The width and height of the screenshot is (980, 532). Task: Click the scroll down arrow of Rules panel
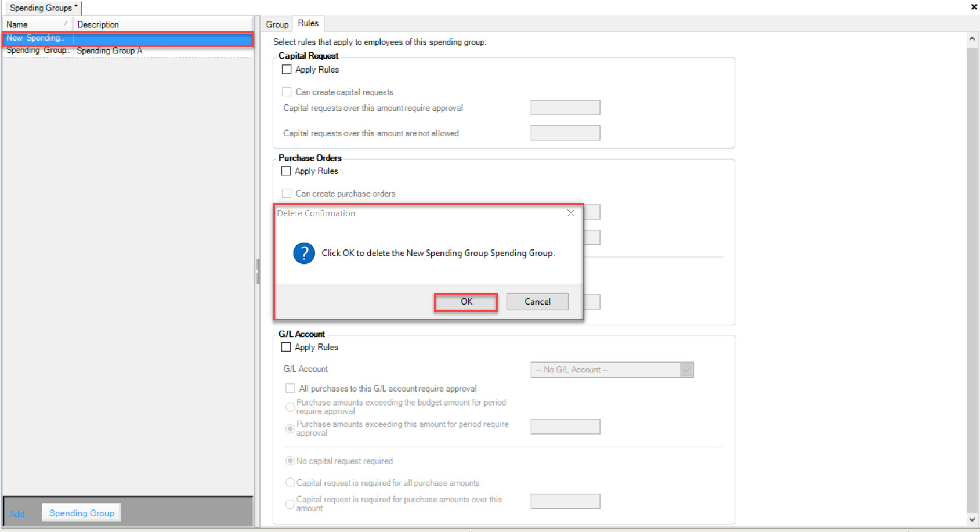(972, 520)
